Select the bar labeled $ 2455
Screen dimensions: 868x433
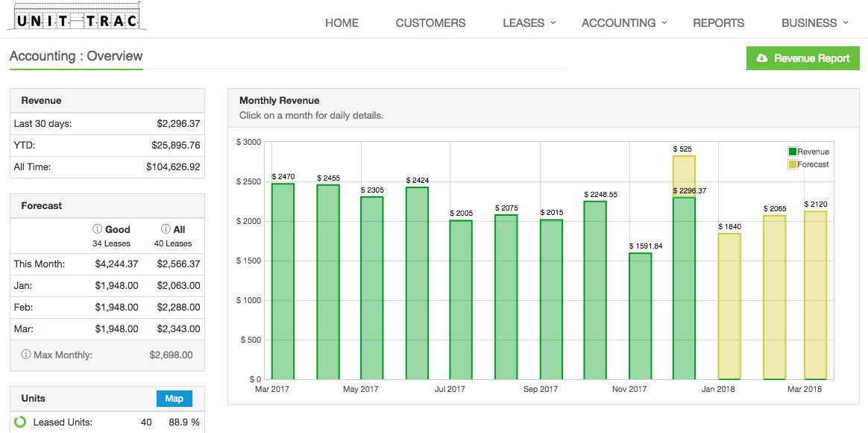327,282
